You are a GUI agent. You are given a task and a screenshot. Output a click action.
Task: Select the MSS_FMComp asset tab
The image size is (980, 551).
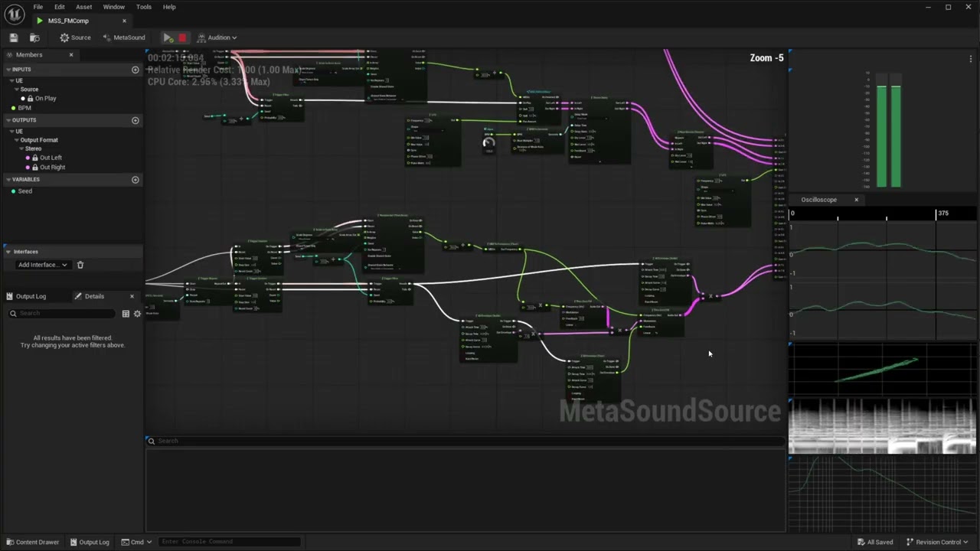click(67, 21)
